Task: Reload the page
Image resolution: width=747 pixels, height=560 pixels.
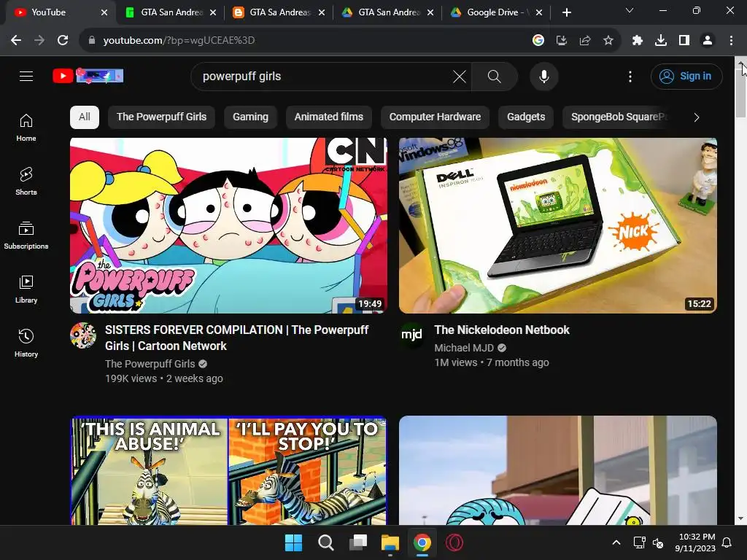Action: point(63,41)
